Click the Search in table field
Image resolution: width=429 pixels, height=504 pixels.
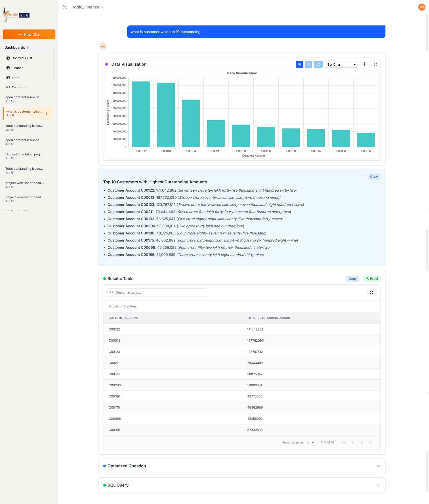157,292
